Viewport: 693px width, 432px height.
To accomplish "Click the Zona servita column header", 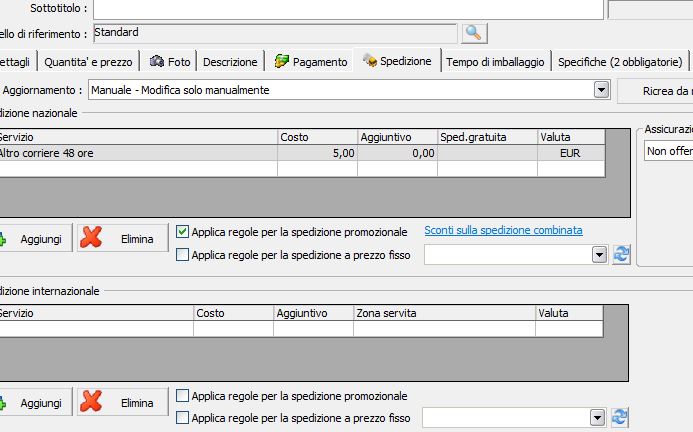I will (x=444, y=313).
